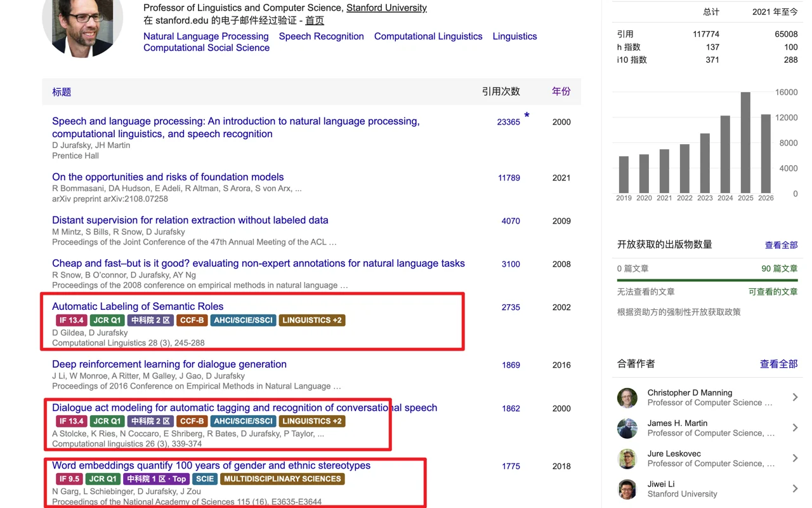
Task: Open the Computational Social Science interest tag
Action: coord(206,48)
